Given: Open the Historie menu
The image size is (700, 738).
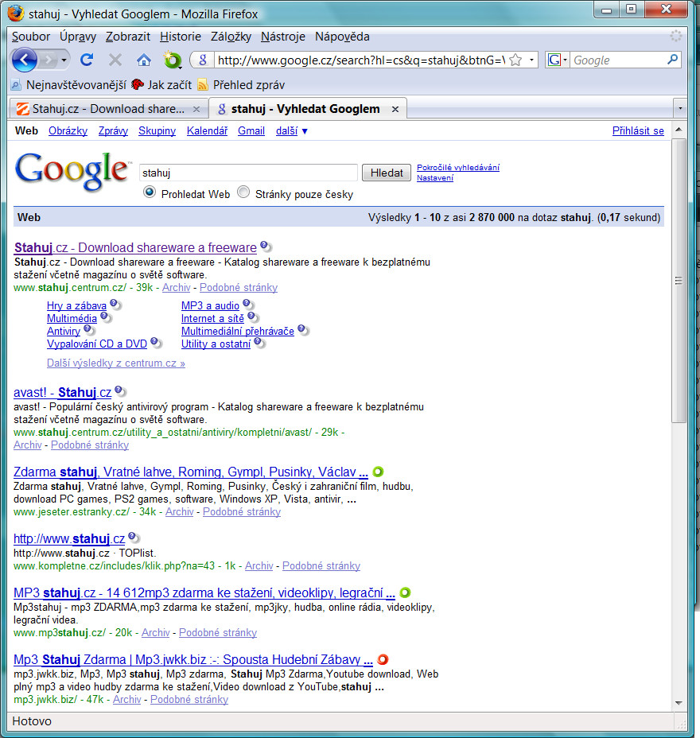Looking at the screenshot, I should click(x=181, y=37).
